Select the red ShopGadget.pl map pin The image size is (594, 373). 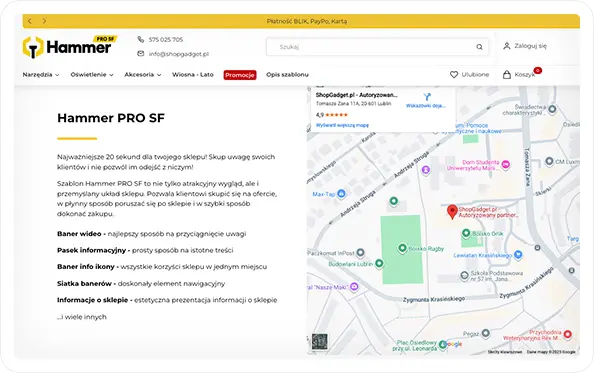[x=452, y=212]
